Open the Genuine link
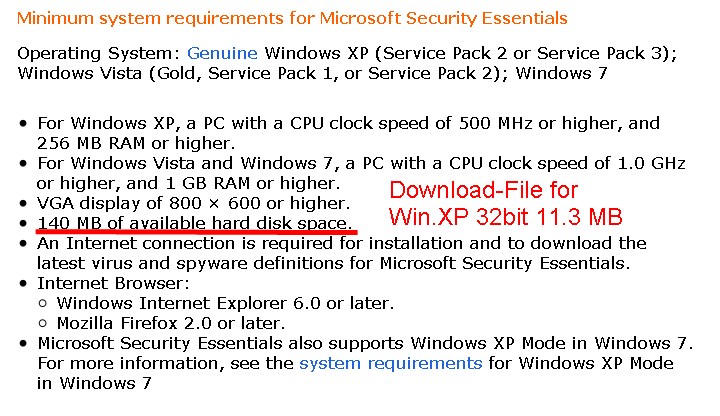The image size is (720, 416). pos(222,53)
